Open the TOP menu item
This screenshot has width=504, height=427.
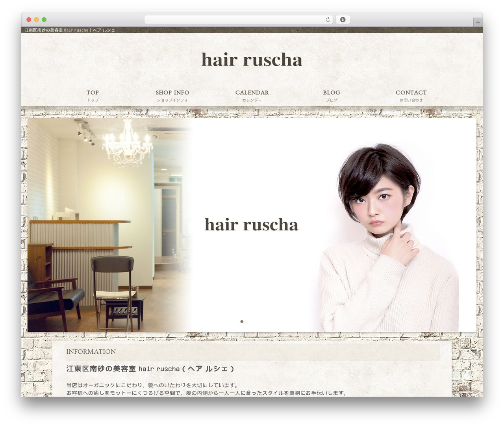pyautogui.click(x=93, y=96)
